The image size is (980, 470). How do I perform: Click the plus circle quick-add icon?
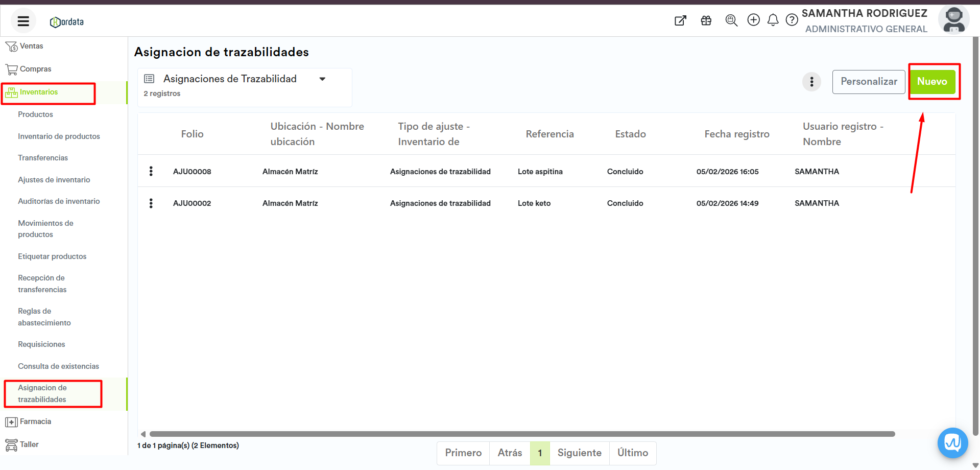pyautogui.click(x=753, y=20)
